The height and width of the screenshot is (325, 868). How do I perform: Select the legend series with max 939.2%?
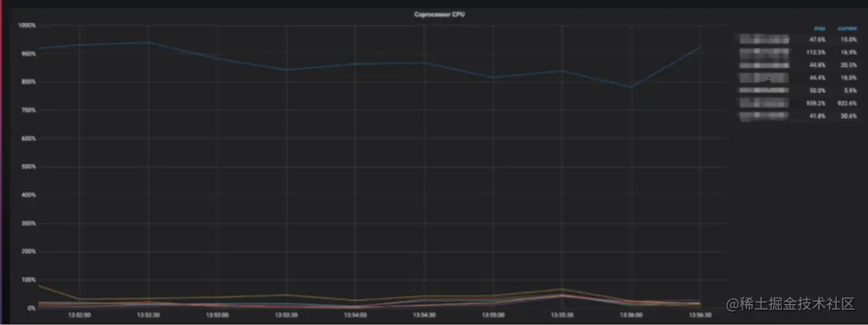pos(764,103)
